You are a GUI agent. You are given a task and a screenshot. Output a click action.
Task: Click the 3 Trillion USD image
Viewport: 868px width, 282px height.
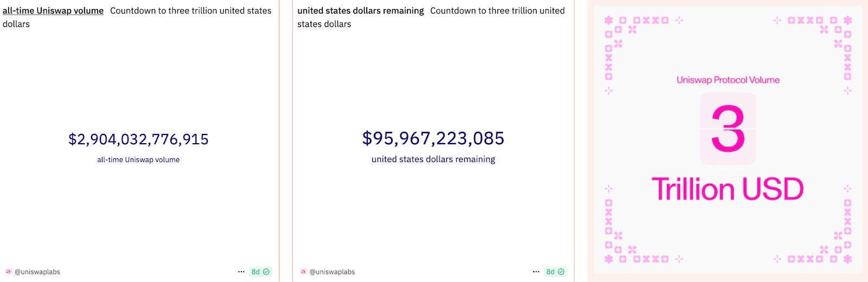point(727,140)
